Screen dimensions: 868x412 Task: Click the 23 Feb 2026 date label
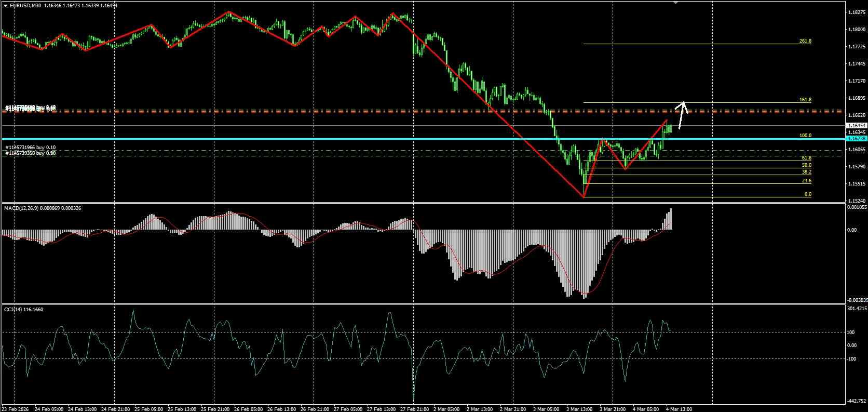point(16,409)
